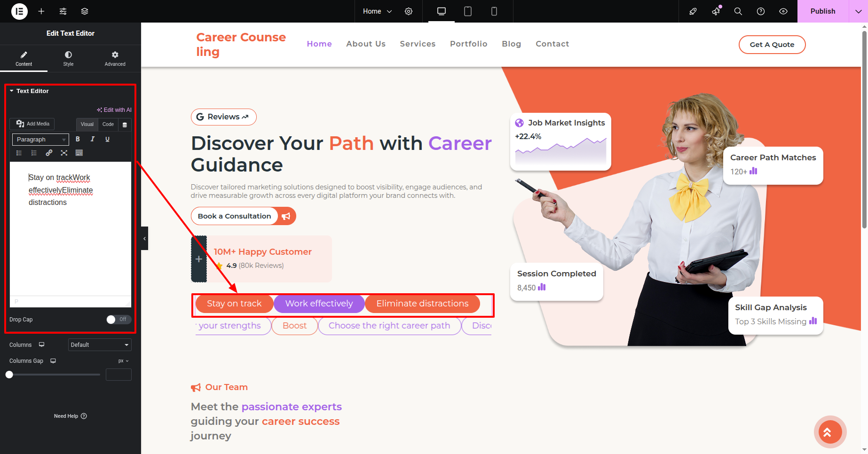
Task: Click the Publish button
Action: point(823,11)
